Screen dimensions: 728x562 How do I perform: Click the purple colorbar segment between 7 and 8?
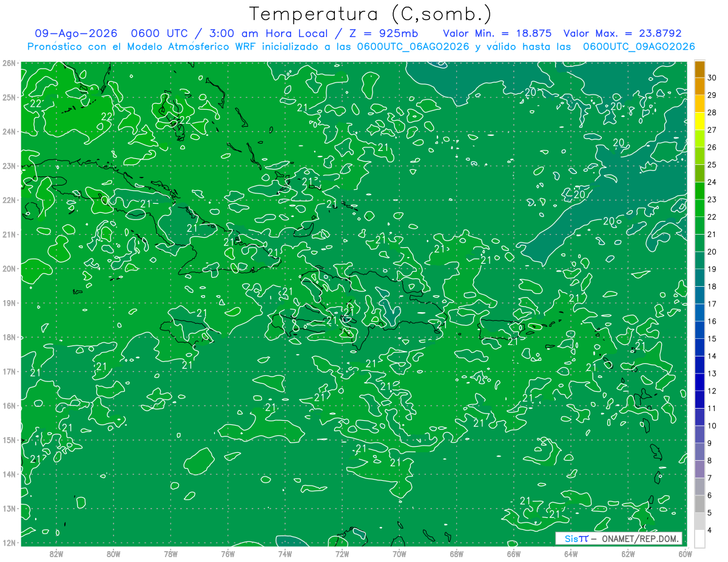point(699,469)
